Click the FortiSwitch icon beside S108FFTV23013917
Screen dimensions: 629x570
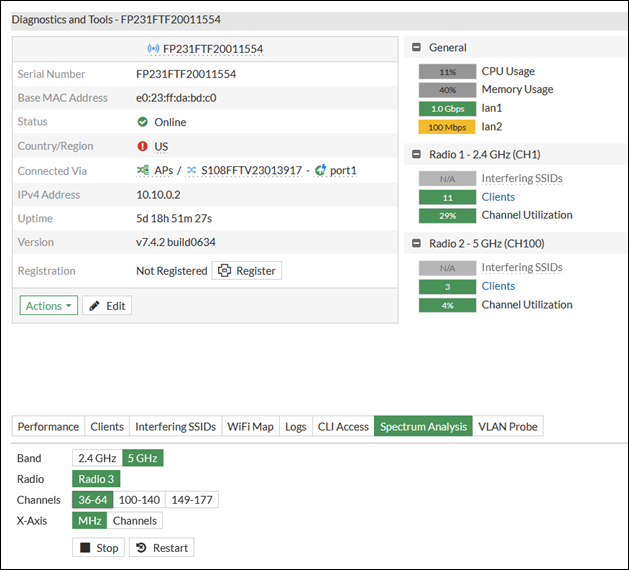click(192, 171)
